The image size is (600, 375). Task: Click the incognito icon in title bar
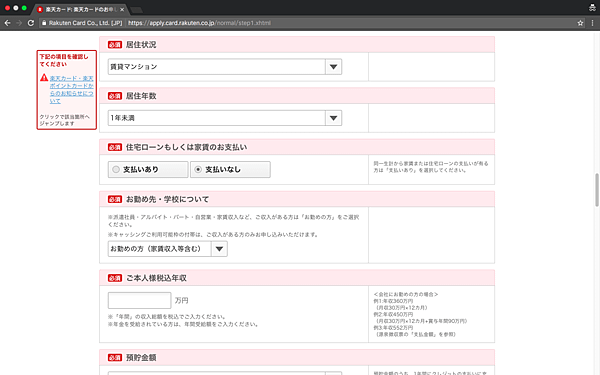[592, 8]
